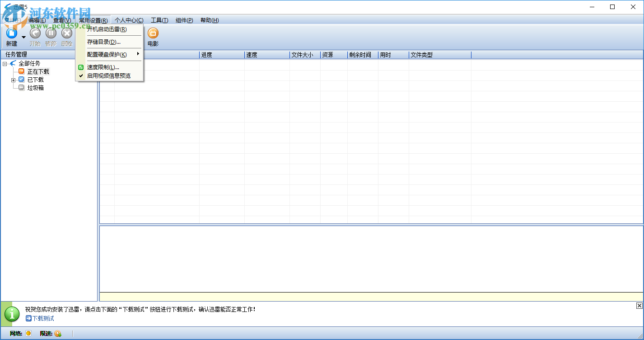Open the 帮助(H) menu
The width and height of the screenshot is (644, 340).
[210, 20]
